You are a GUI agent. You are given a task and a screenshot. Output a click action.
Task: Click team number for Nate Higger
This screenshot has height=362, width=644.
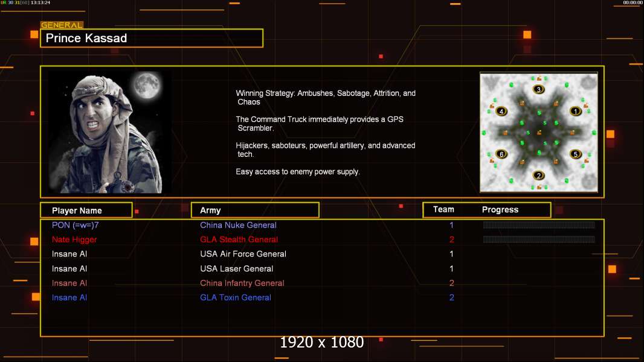pyautogui.click(x=451, y=240)
